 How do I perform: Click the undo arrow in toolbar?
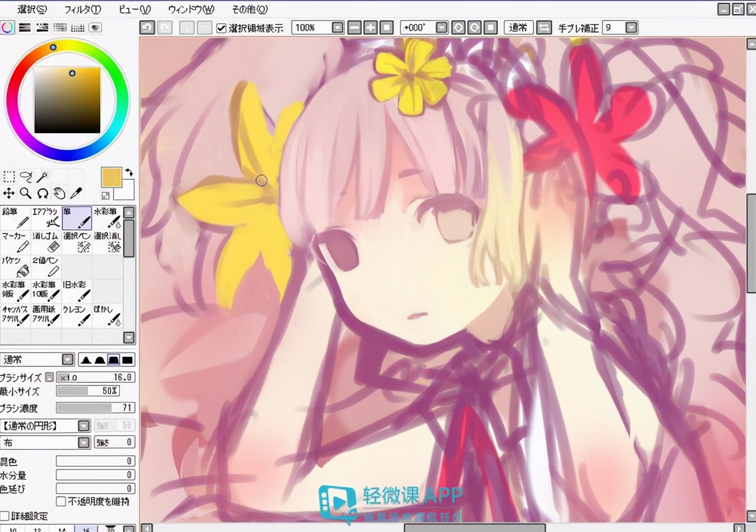tap(148, 27)
